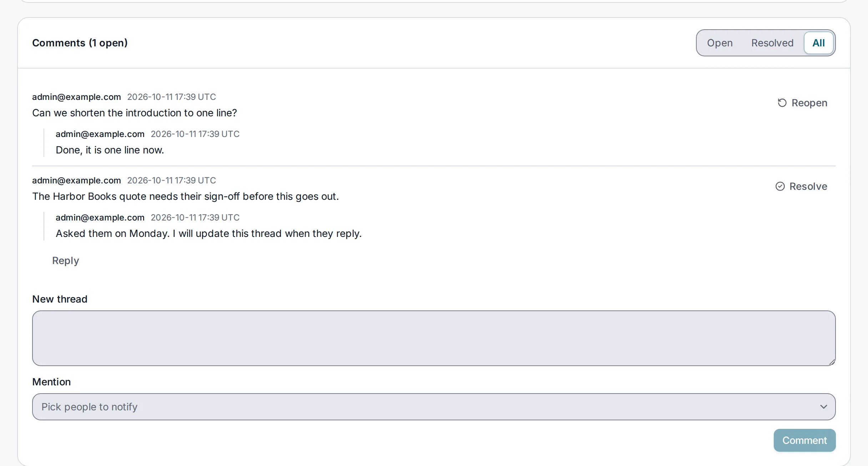Click the 'Comments (1 open)' heading
The width and height of the screenshot is (868, 466).
point(80,43)
